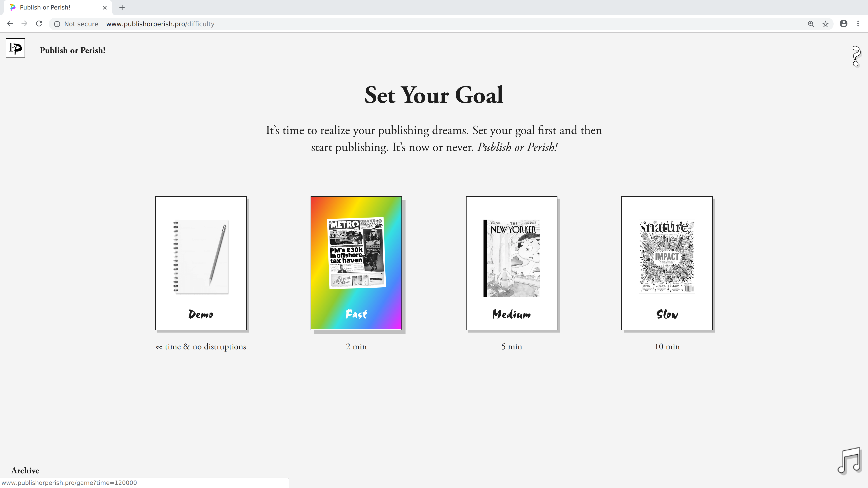Pick the Medium New Yorker card

click(512, 263)
